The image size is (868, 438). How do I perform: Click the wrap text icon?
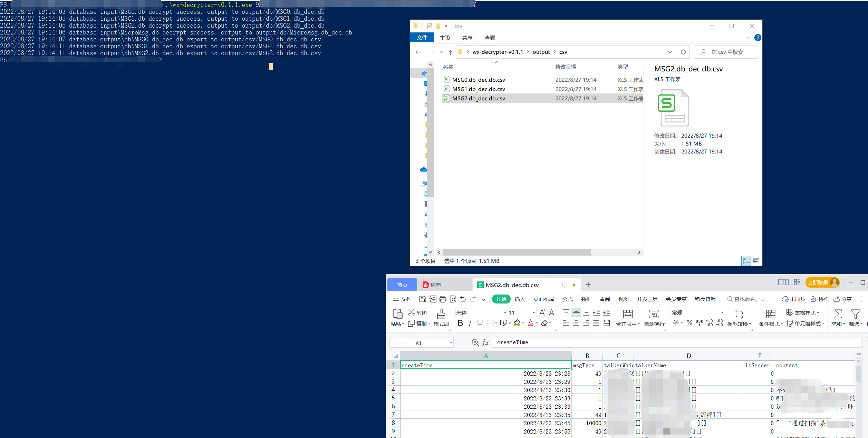(654, 314)
